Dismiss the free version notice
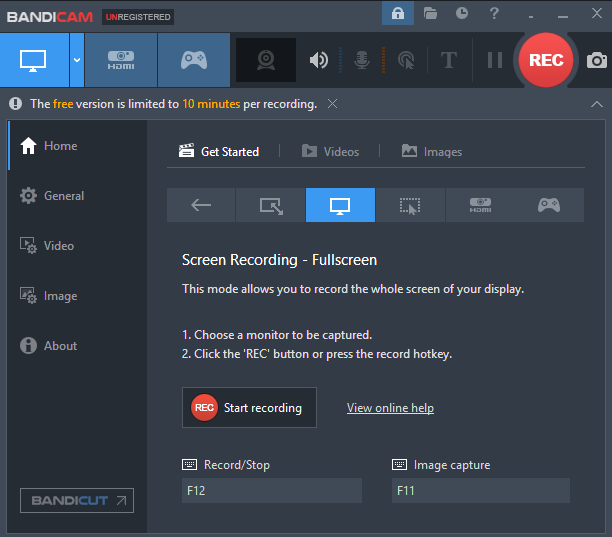This screenshot has width=612, height=537. click(x=333, y=104)
